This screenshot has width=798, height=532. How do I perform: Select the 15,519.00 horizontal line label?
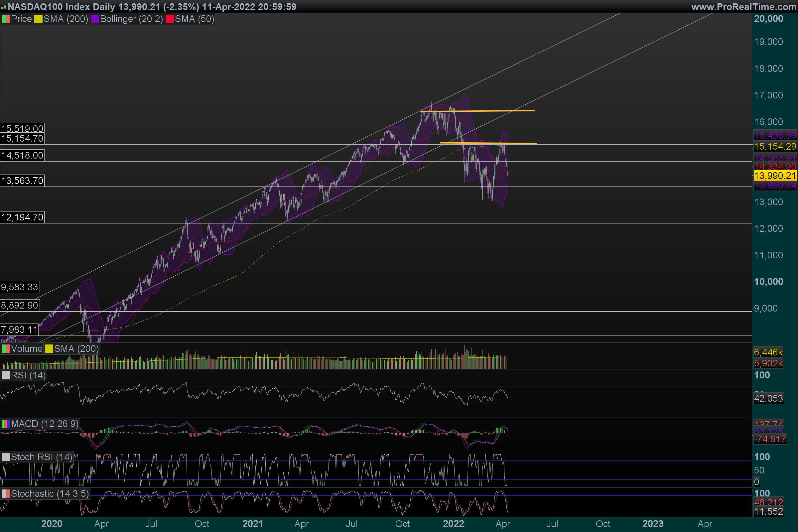pos(22,129)
